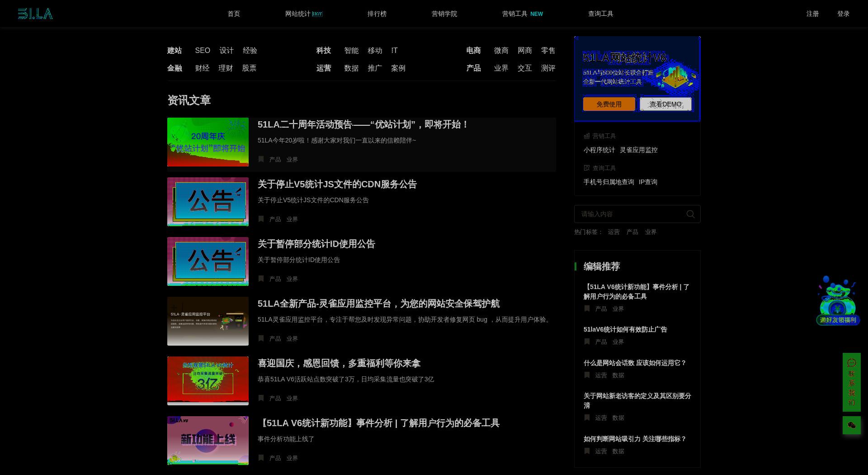Click the 注册 link

[813, 14]
